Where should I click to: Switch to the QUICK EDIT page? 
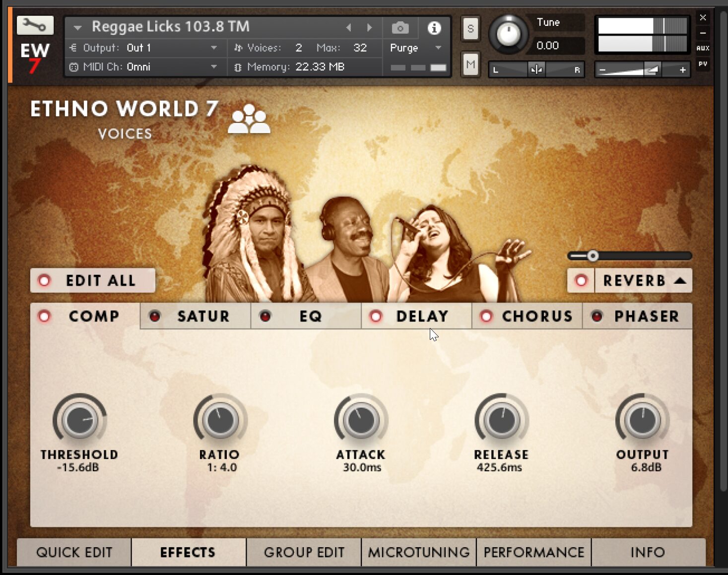(x=74, y=552)
